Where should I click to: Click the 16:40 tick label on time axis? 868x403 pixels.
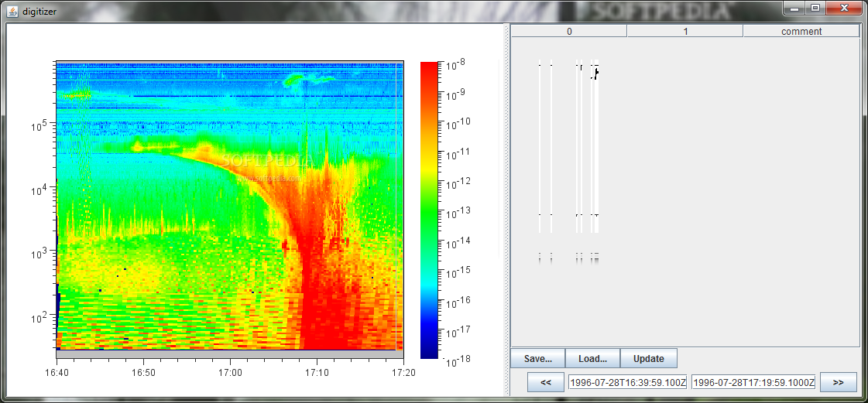pos(57,372)
